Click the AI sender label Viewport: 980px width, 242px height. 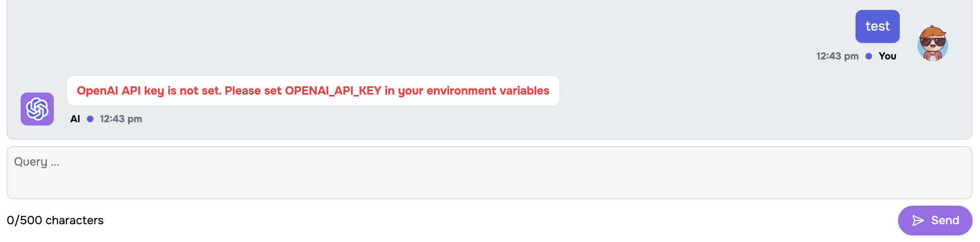pyautogui.click(x=74, y=119)
